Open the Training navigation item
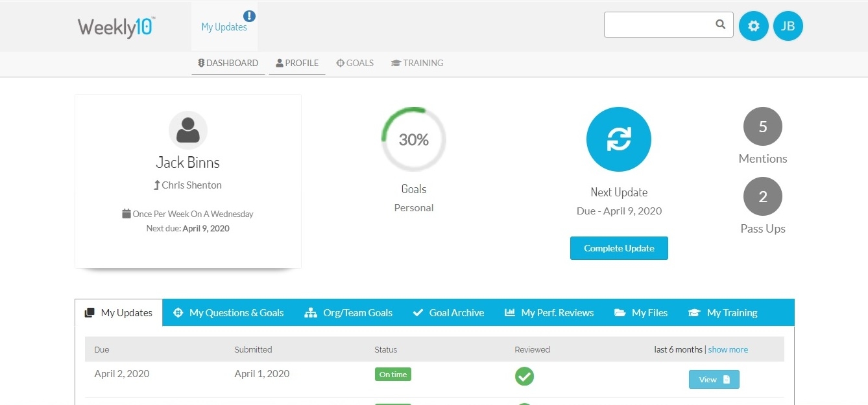 click(417, 64)
